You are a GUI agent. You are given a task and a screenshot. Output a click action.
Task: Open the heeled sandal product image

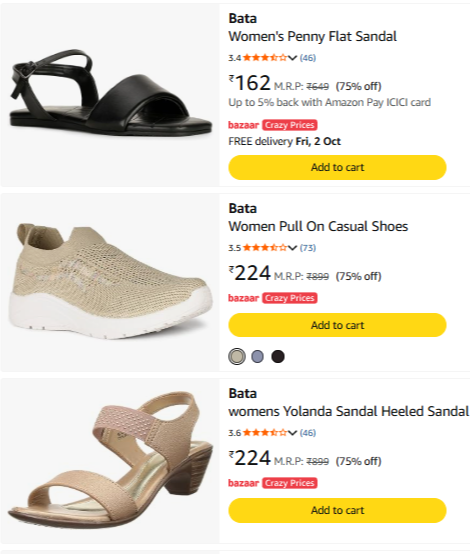pos(110,460)
